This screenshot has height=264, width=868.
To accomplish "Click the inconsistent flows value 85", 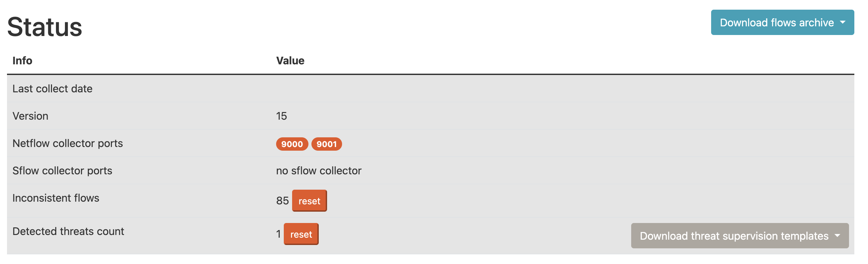I will coord(282,201).
